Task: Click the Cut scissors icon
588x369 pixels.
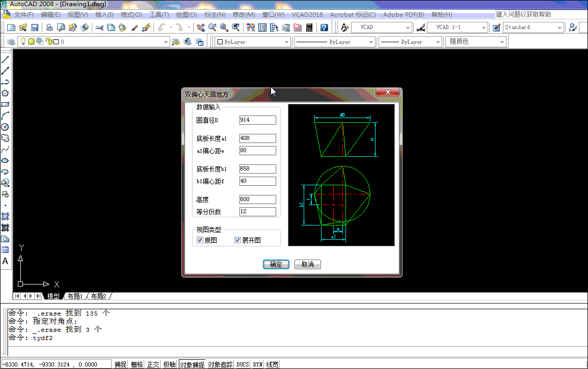Action: pyautogui.click(x=99, y=27)
